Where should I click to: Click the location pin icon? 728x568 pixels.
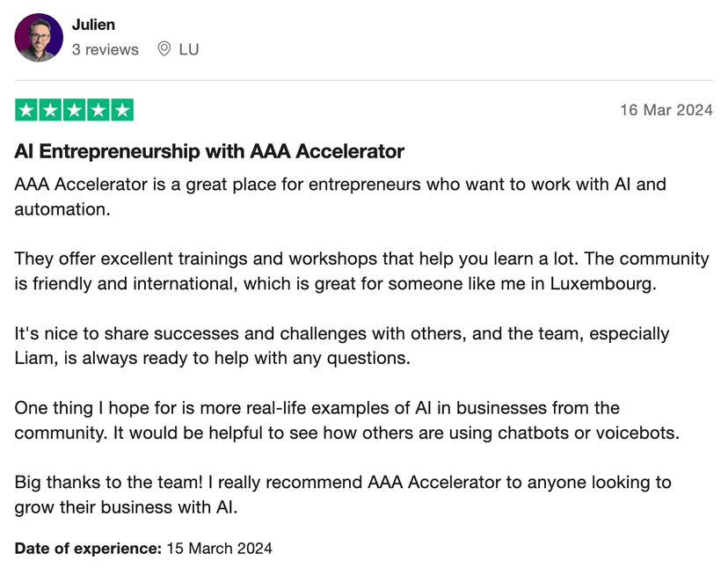pos(164,49)
